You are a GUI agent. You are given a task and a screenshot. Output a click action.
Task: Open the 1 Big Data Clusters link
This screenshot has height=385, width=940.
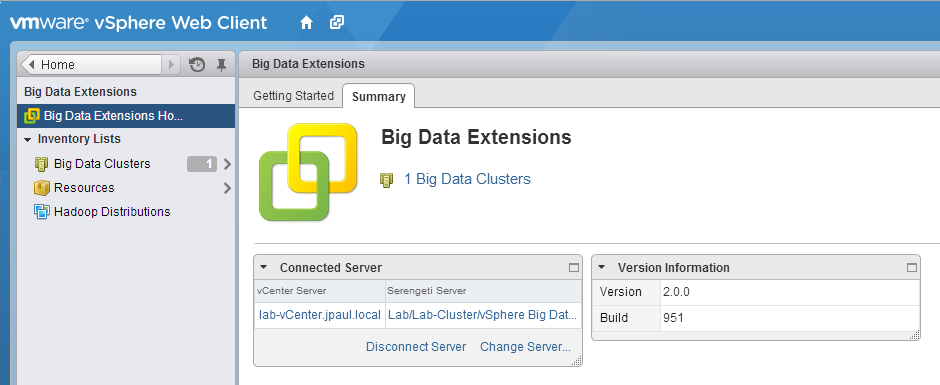(x=467, y=179)
